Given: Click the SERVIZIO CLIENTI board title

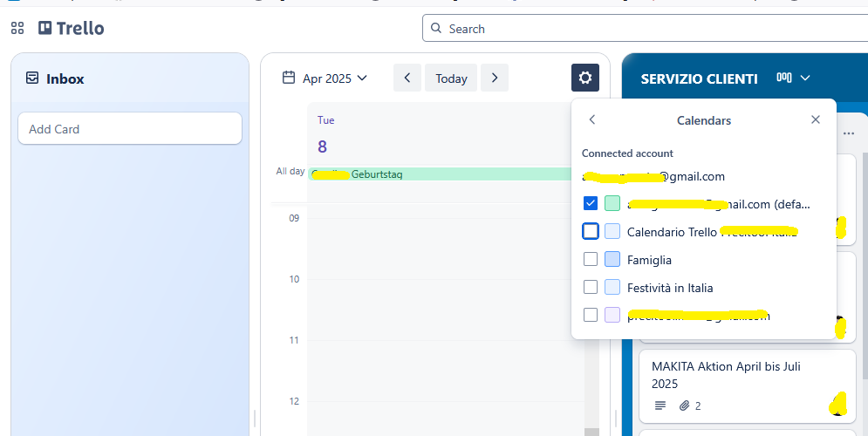Looking at the screenshot, I should 699,78.
